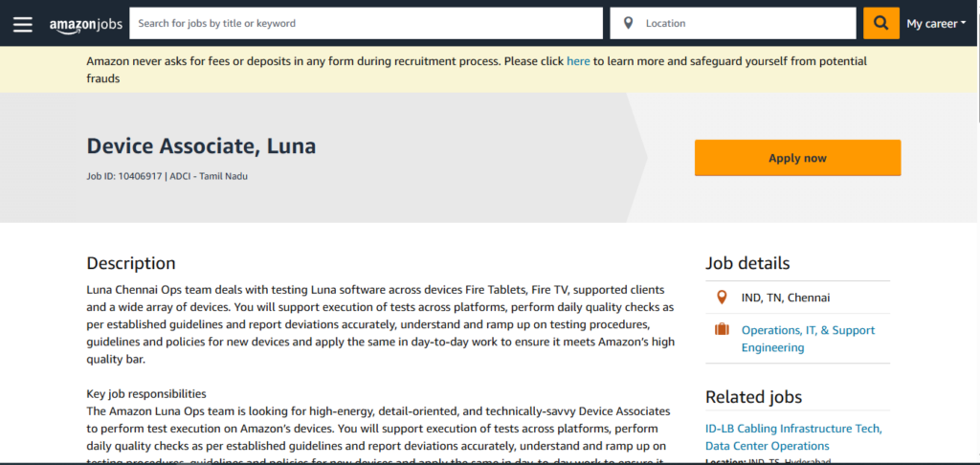Image resolution: width=980 pixels, height=465 pixels.
Task: Focus the Location search field
Action: [x=733, y=23]
